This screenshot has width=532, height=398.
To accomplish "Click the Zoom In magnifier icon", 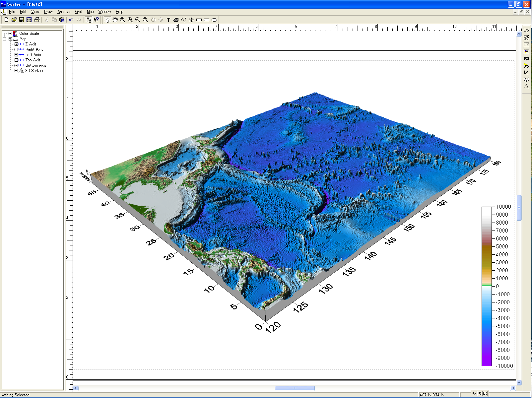I will coord(130,20).
